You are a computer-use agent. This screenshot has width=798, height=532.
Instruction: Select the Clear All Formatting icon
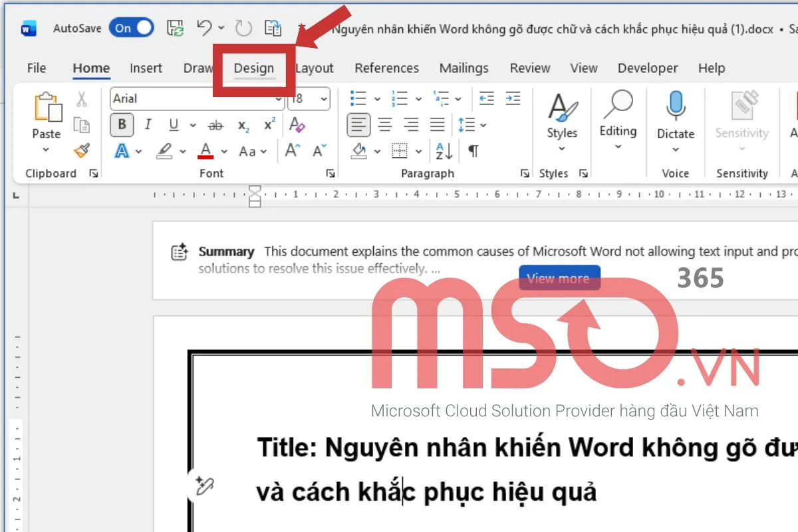(297, 125)
